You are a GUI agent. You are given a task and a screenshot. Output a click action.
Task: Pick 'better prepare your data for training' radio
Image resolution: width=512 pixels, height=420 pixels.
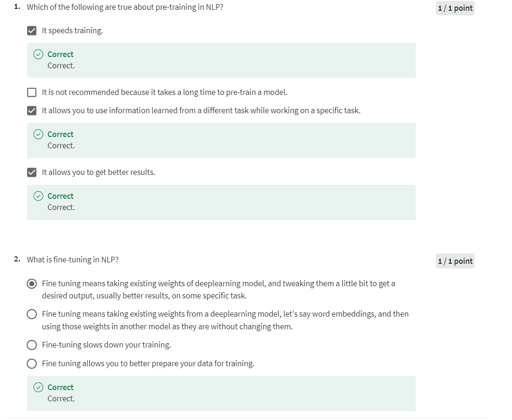tap(32, 363)
